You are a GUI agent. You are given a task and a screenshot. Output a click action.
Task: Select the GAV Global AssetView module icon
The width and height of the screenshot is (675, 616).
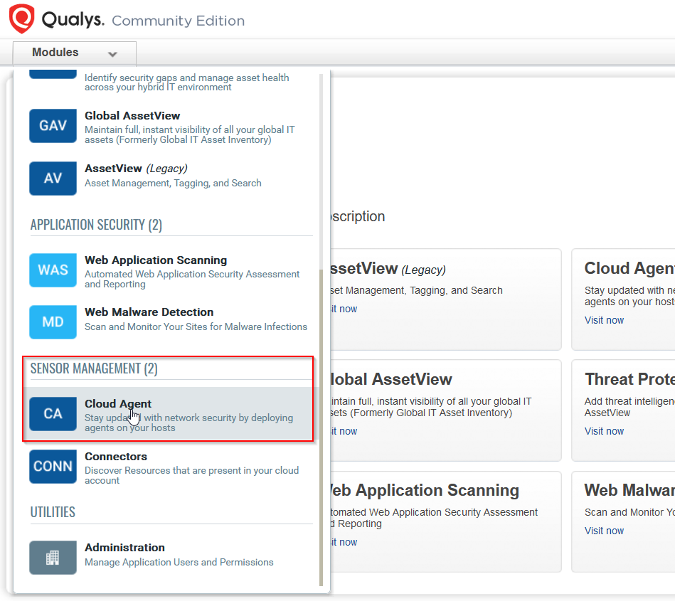coord(53,125)
